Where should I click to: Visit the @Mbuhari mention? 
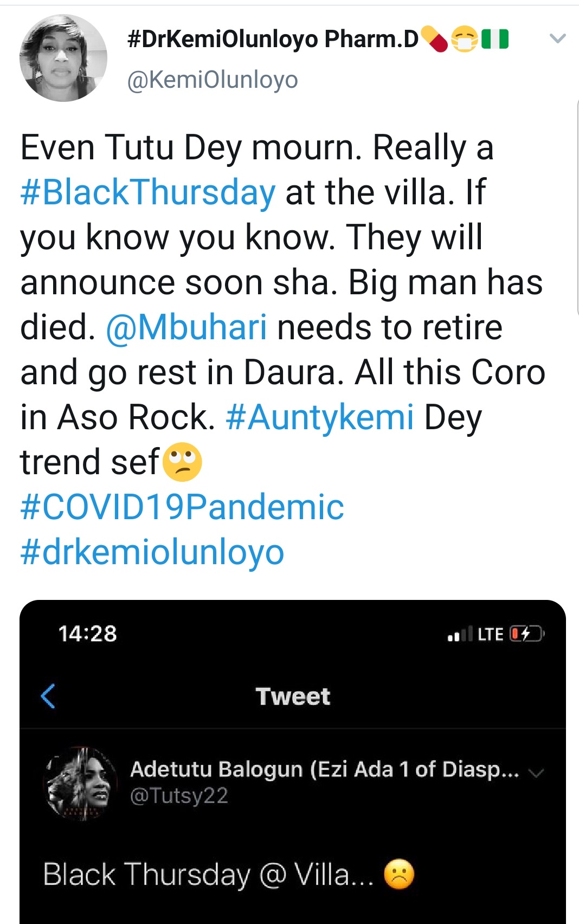[x=186, y=328]
